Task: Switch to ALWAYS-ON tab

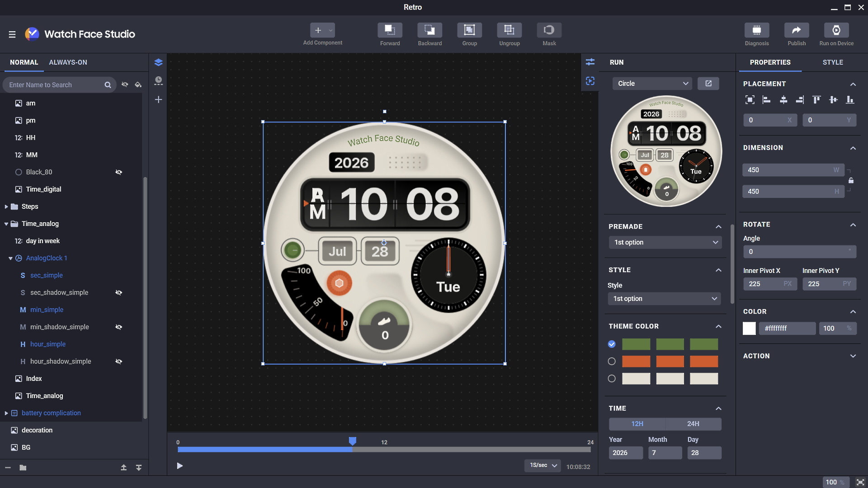Action: pos(68,62)
